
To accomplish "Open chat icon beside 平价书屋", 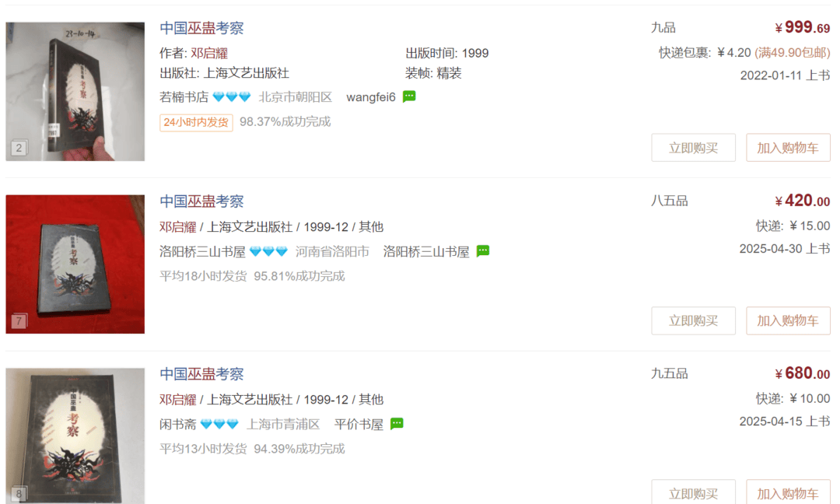I will pos(397,424).
